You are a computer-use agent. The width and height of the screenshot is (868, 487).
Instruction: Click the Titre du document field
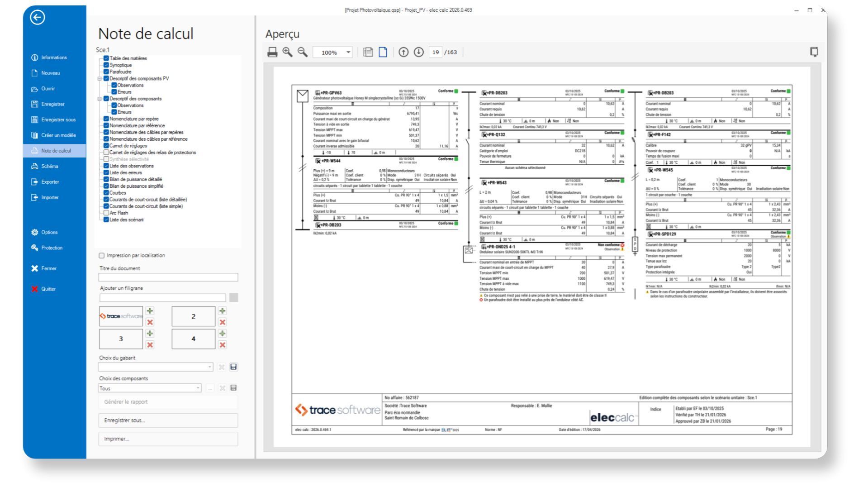click(x=168, y=277)
